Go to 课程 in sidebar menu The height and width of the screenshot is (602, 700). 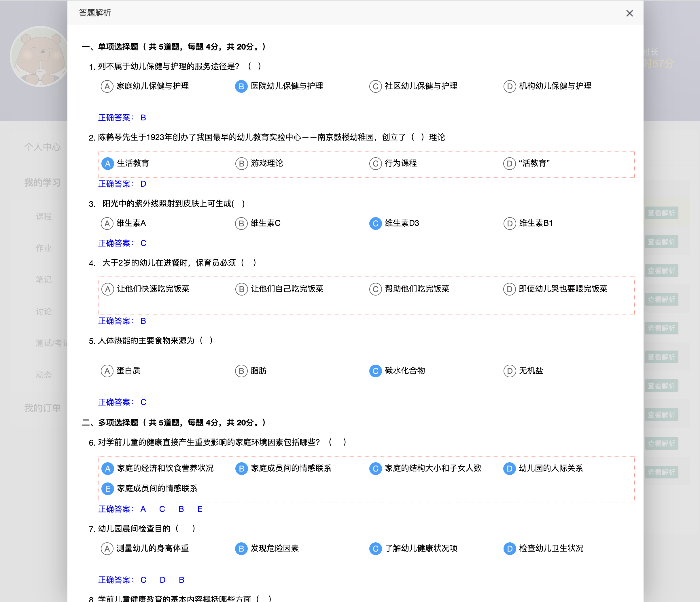(x=43, y=216)
